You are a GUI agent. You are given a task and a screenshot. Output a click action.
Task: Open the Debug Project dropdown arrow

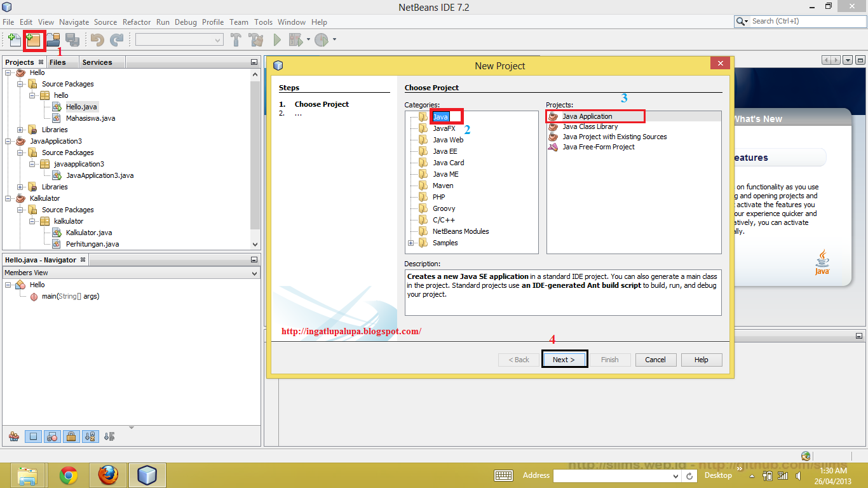tap(308, 40)
